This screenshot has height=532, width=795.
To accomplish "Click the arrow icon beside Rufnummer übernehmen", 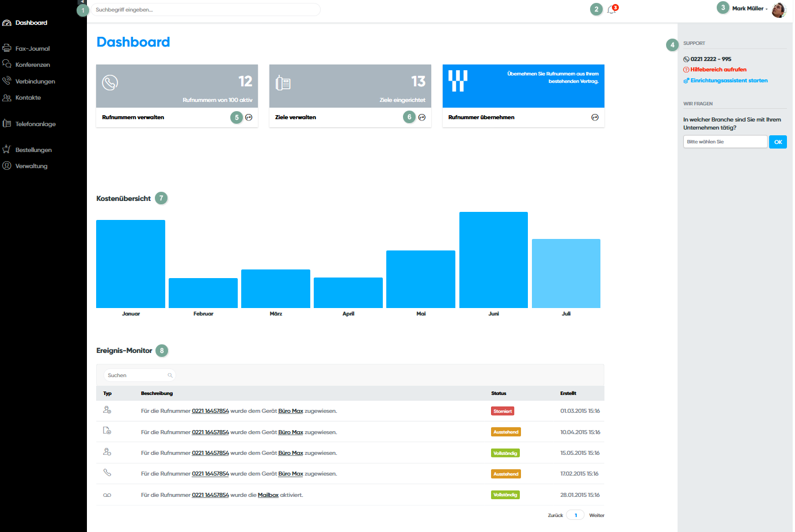I will point(595,117).
